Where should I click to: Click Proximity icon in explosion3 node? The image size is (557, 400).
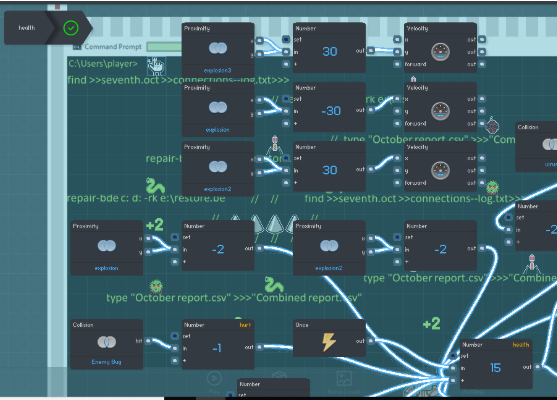click(x=218, y=48)
